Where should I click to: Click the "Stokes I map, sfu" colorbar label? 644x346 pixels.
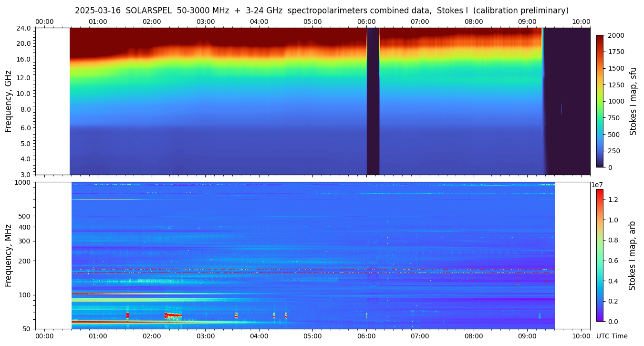[x=633, y=101]
